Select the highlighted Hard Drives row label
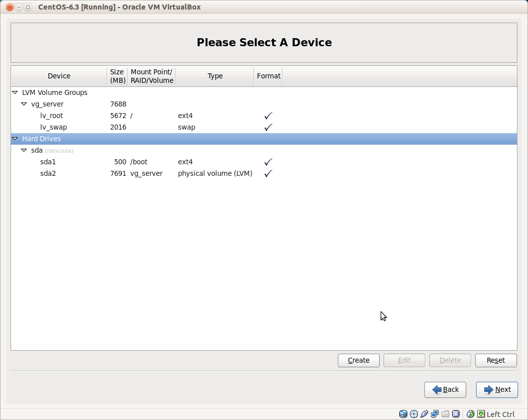Screen dimensions: 528x420 pyautogui.click(x=41, y=139)
